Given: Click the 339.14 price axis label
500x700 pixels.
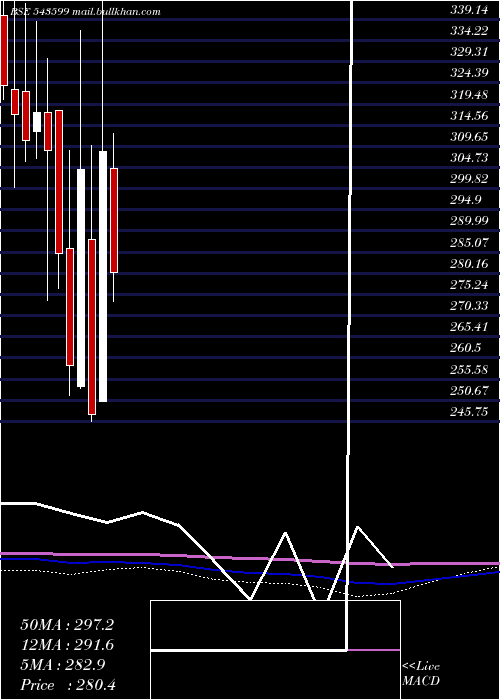Looking at the screenshot, I should [469, 10].
